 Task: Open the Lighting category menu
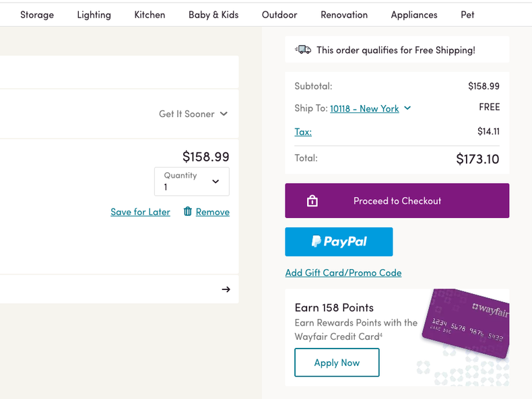pyautogui.click(x=94, y=15)
